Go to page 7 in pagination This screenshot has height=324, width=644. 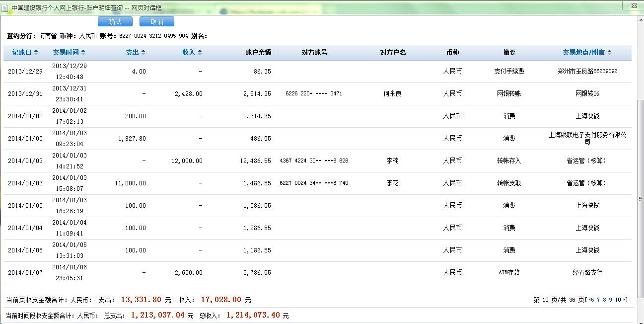coord(598,300)
